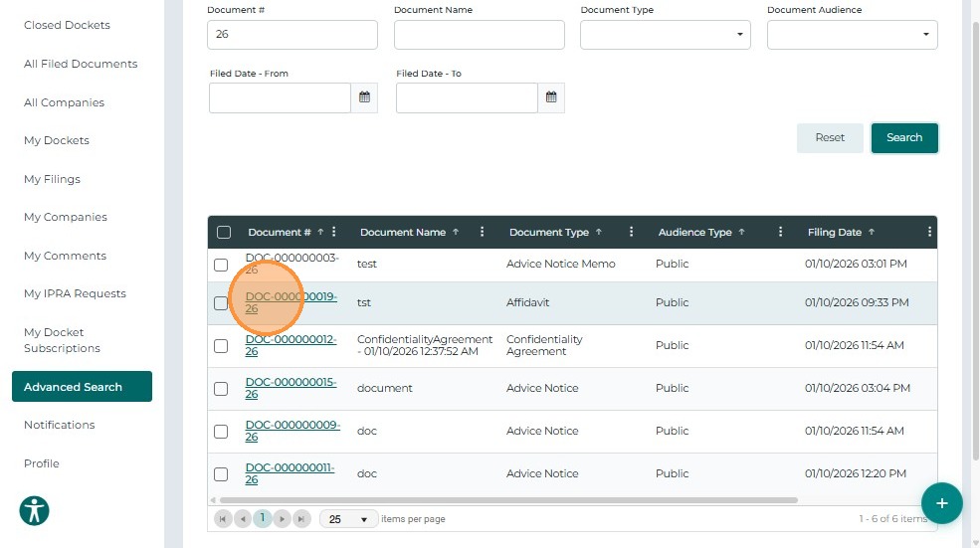Check the DOC-000000015-26 row checkbox

[221, 389]
